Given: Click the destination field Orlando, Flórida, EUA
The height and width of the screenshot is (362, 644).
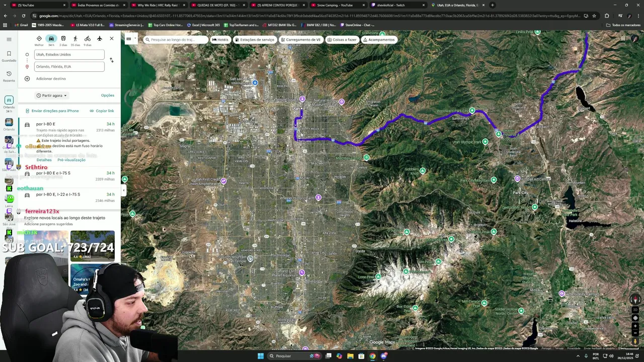Looking at the screenshot, I should [69, 66].
